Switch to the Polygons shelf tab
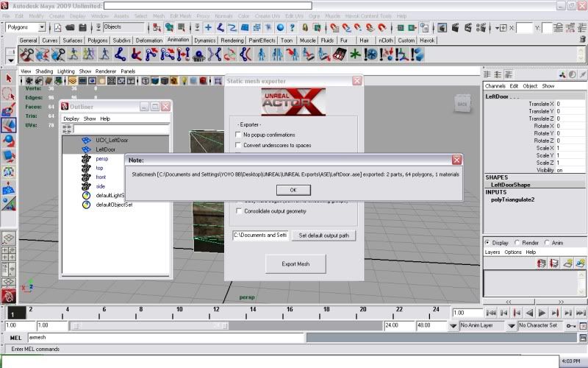 coord(98,40)
